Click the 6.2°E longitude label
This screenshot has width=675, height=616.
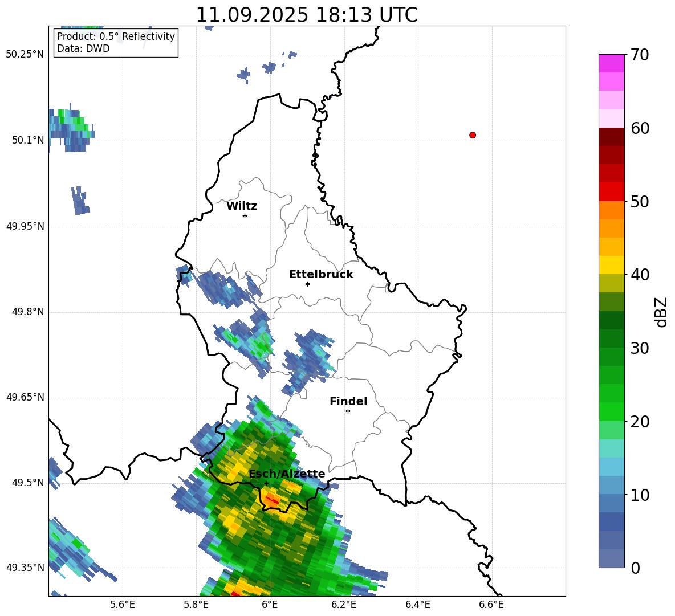[344, 605]
